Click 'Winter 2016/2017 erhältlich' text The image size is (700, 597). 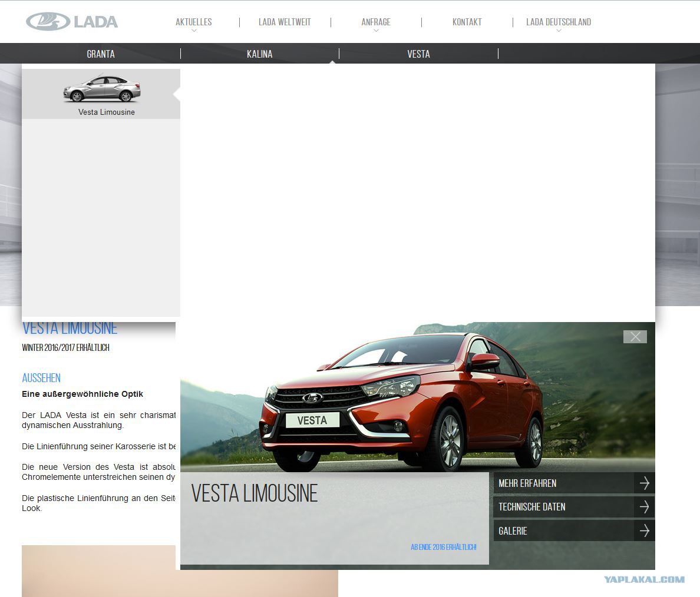(x=65, y=347)
